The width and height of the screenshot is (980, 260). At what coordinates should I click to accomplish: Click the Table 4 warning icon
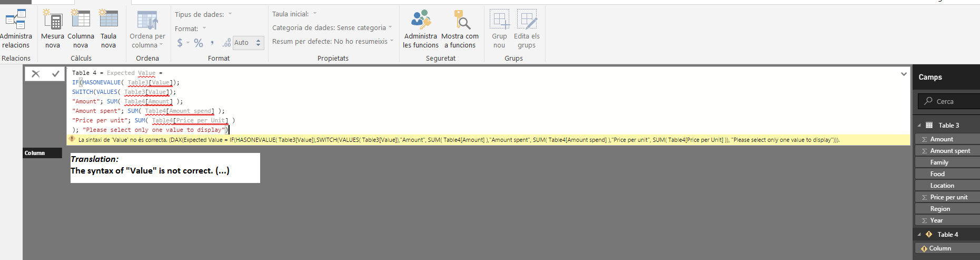[929, 234]
